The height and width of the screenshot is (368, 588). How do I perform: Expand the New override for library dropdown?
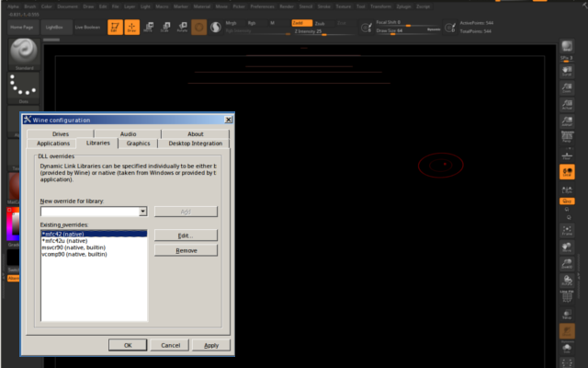pyautogui.click(x=142, y=212)
